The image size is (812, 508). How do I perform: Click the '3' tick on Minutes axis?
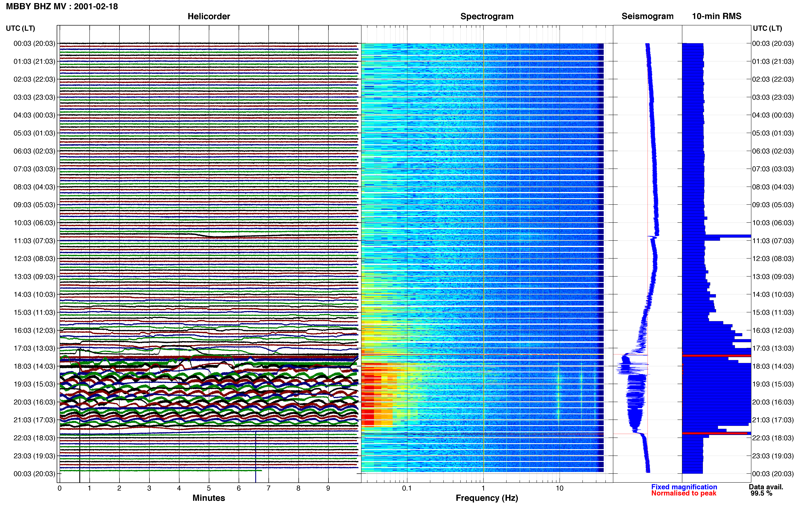(149, 488)
